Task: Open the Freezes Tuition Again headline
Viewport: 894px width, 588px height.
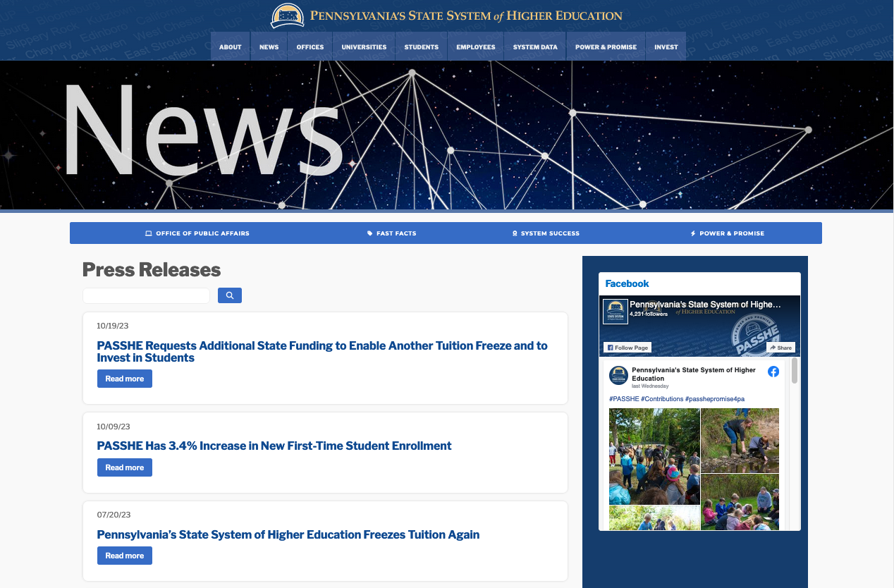Action: tap(288, 534)
